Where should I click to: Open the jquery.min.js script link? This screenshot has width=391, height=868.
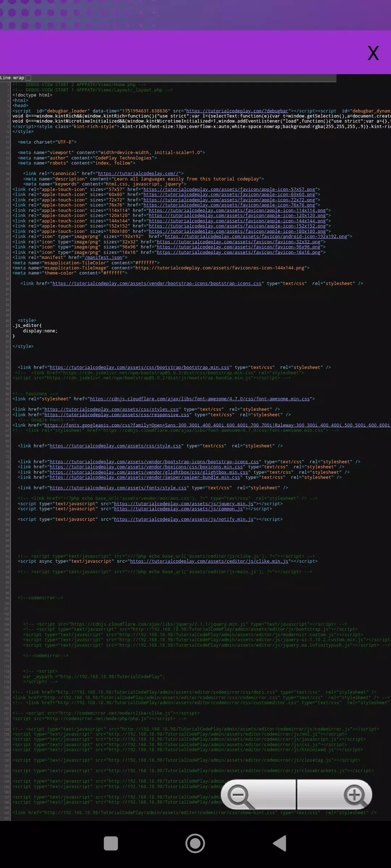(184, 504)
